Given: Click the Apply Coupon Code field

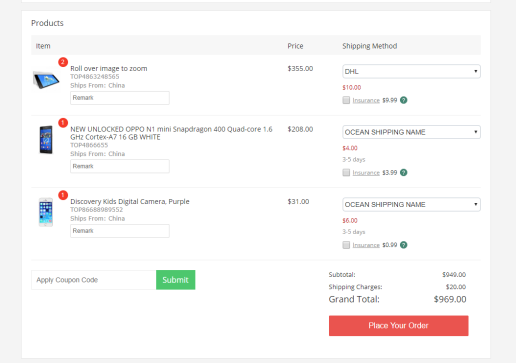Looking at the screenshot, I should [x=94, y=280].
